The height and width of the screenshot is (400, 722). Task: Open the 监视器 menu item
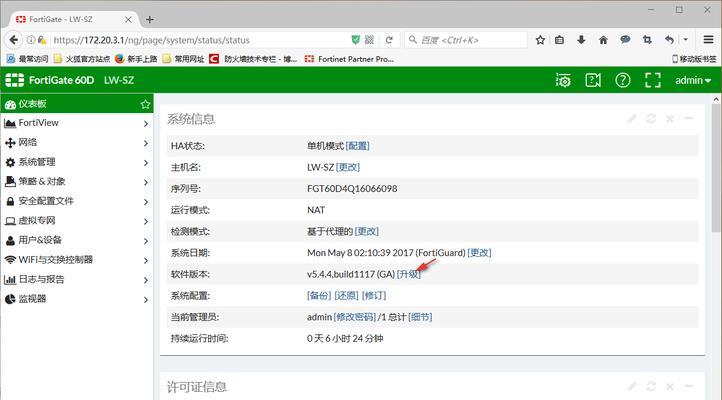(x=77, y=299)
